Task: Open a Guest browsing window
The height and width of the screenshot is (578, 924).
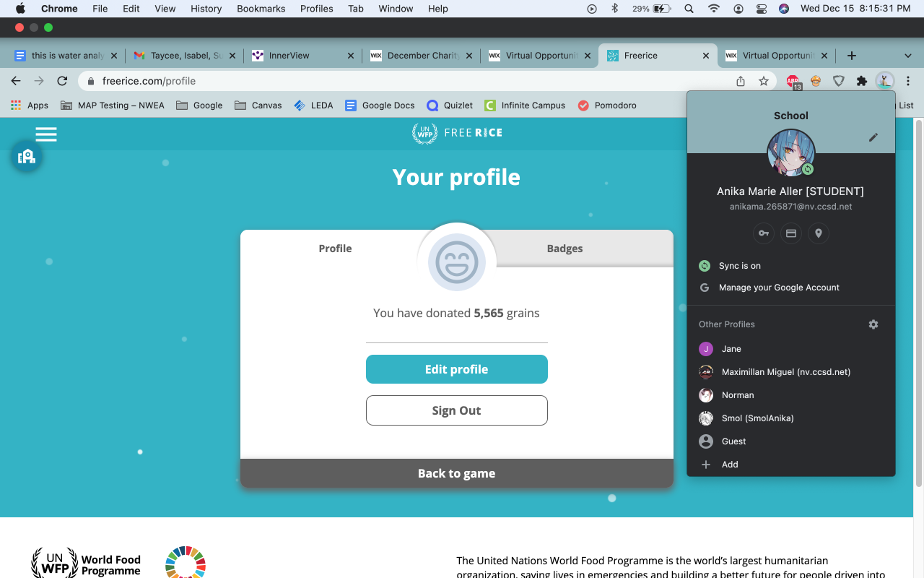Action: coord(791,441)
